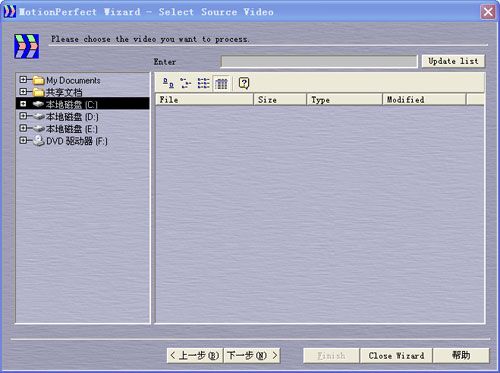Sort by the Type column header
This screenshot has width=500, height=373.
(344, 100)
